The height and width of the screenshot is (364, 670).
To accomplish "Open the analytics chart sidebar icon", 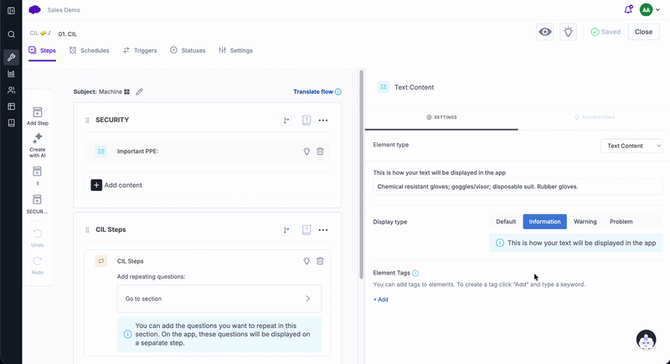I will point(11,74).
